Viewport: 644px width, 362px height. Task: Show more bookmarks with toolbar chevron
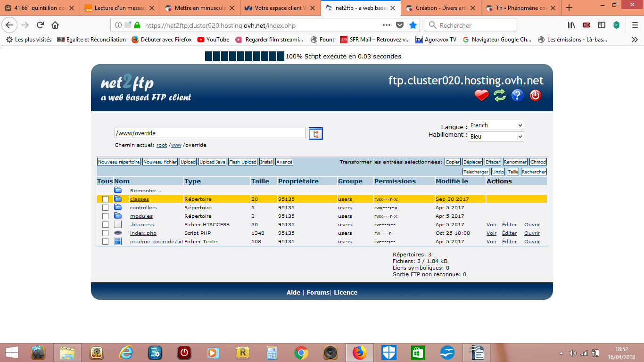(634, 40)
